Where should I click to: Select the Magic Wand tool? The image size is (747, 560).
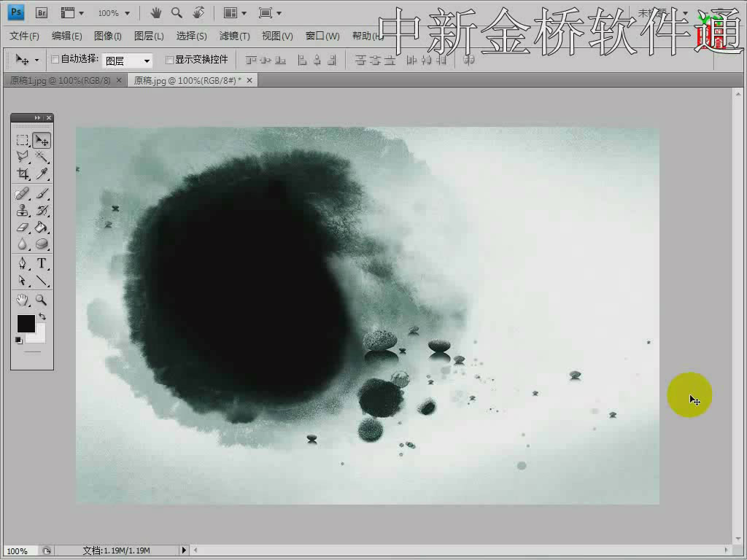point(42,157)
